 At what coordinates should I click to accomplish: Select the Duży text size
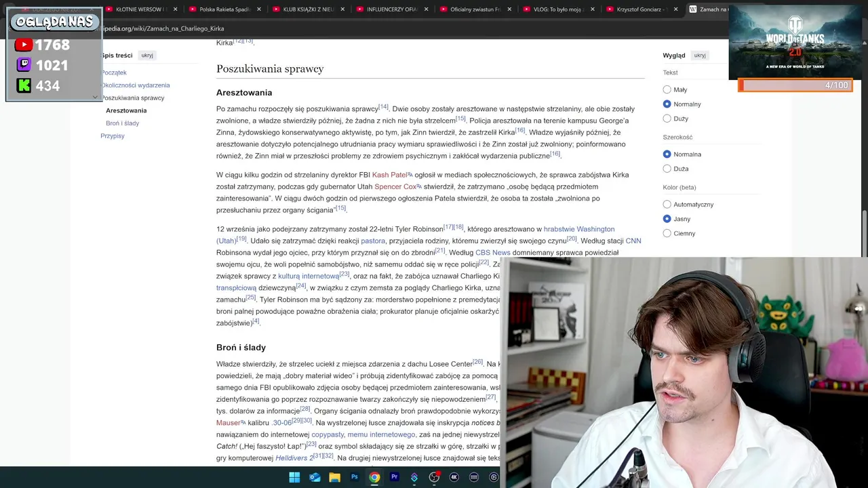(x=667, y=119)
